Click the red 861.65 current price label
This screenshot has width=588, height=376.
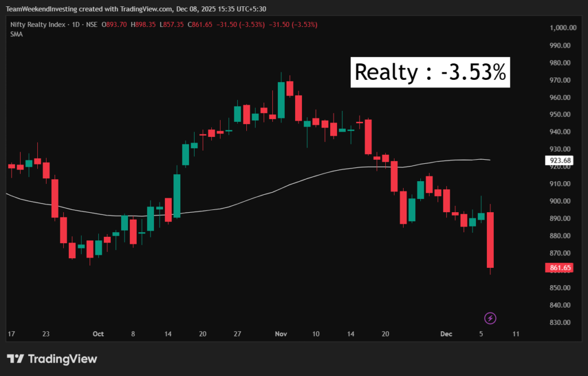pyautogui.click(x=560, y=268)
